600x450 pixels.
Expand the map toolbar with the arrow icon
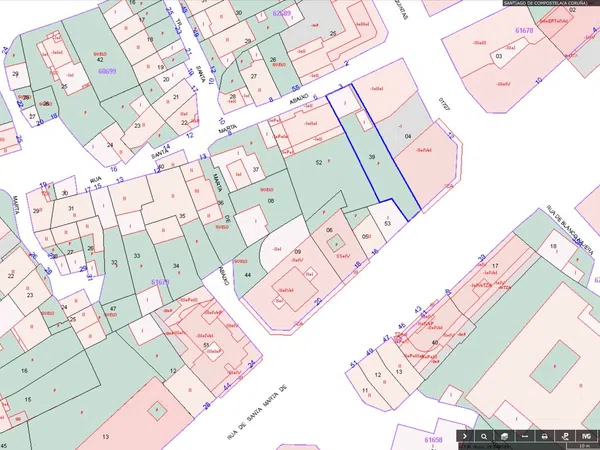(x=465, y=436)
